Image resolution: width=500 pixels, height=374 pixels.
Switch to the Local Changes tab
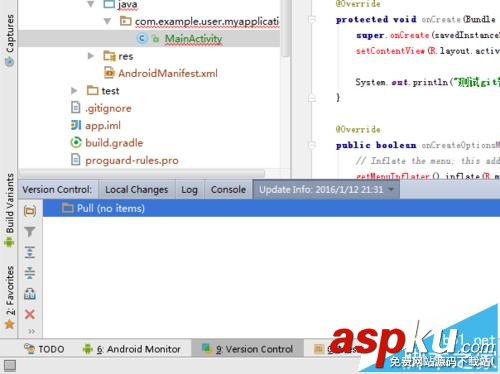coord(137,189)
